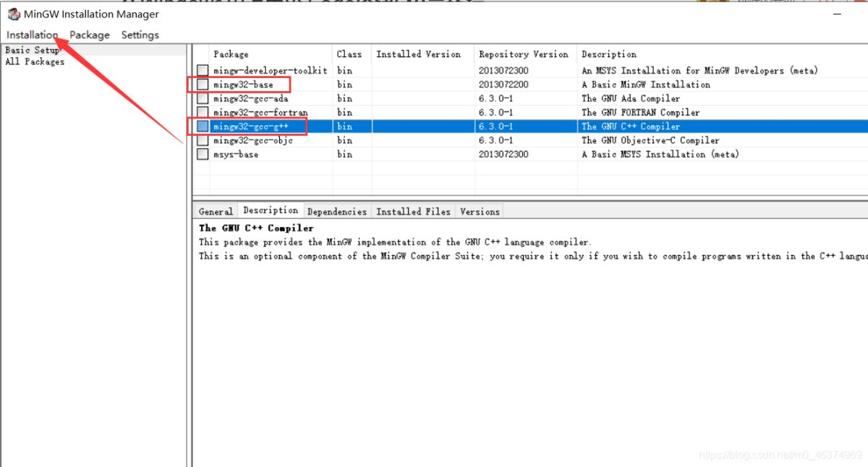
Task: Select the mingw32-gcc-ada package name
Action: (x=250, y=98)
